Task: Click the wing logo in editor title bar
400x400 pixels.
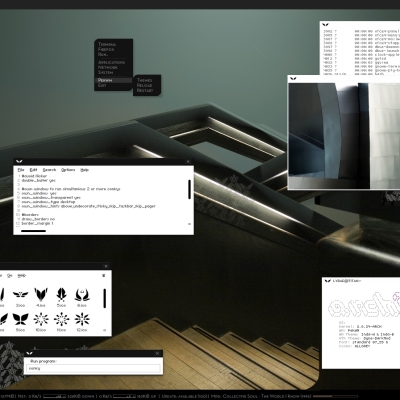Action: 19,162
